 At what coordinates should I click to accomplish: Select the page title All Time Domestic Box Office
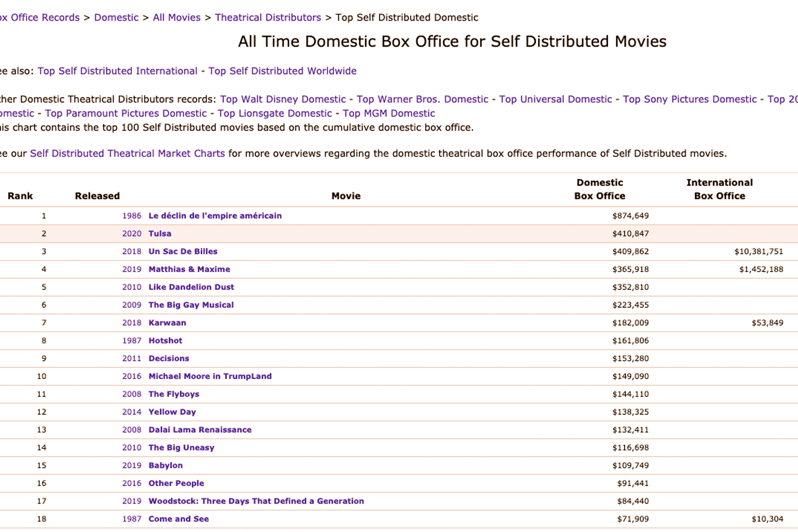[x=452, y=42]
